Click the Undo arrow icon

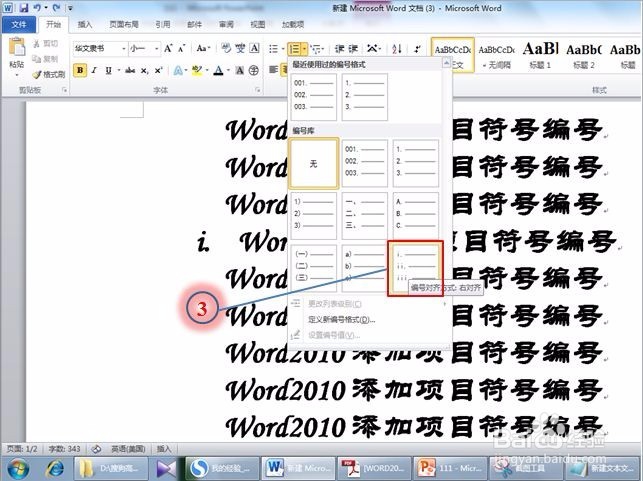click(x=37, y=7)
